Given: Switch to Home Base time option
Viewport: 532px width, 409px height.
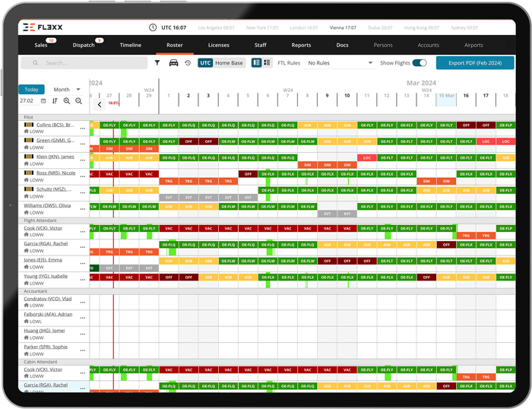Looking at the screenshot, I should click(x=229, y=63).
